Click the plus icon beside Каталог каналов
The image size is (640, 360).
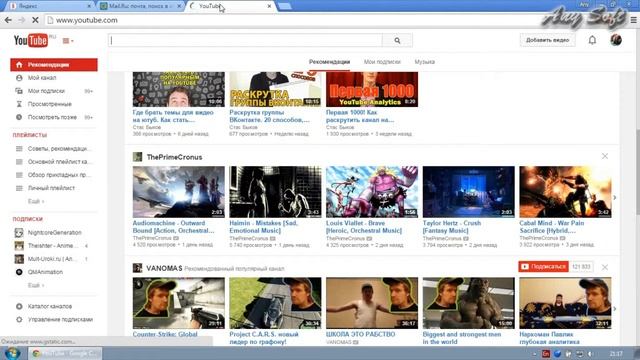coord(19,306)
